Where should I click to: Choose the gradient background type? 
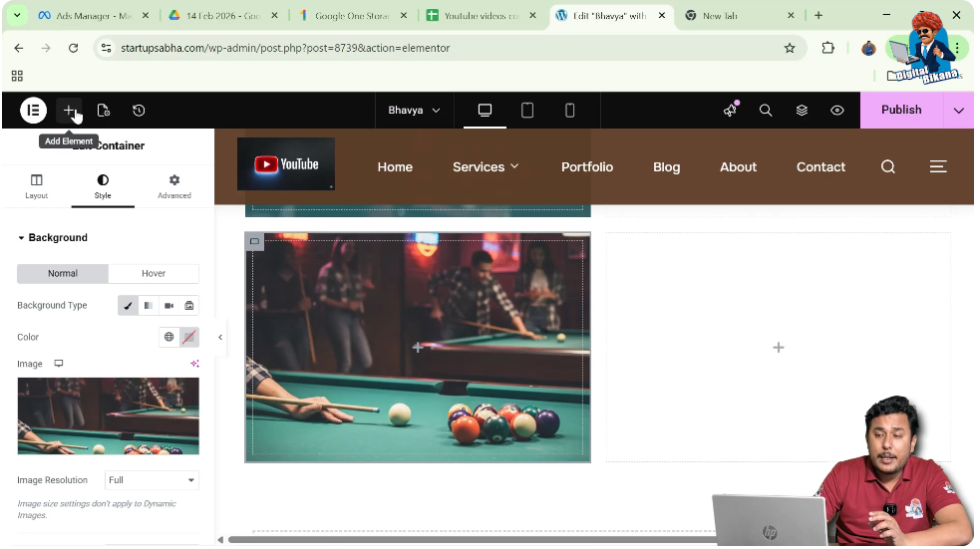[149, 306]
